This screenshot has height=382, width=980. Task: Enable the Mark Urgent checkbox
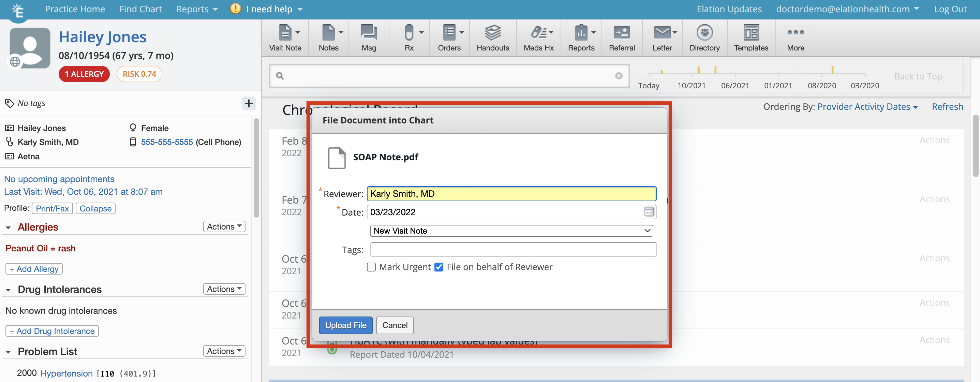pos(371,267)
